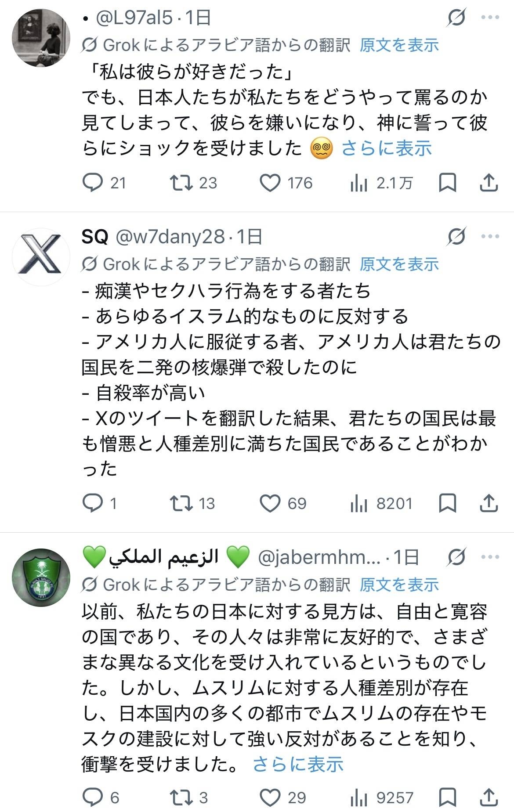View analytics of the @jabermhm post

pos(359,797)
